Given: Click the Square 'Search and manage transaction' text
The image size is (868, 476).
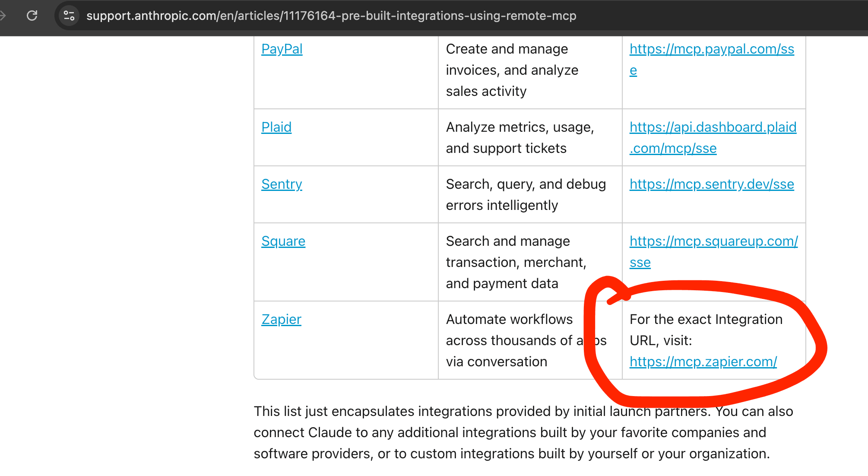Looking at the screenshot, I should pos(516,262).
